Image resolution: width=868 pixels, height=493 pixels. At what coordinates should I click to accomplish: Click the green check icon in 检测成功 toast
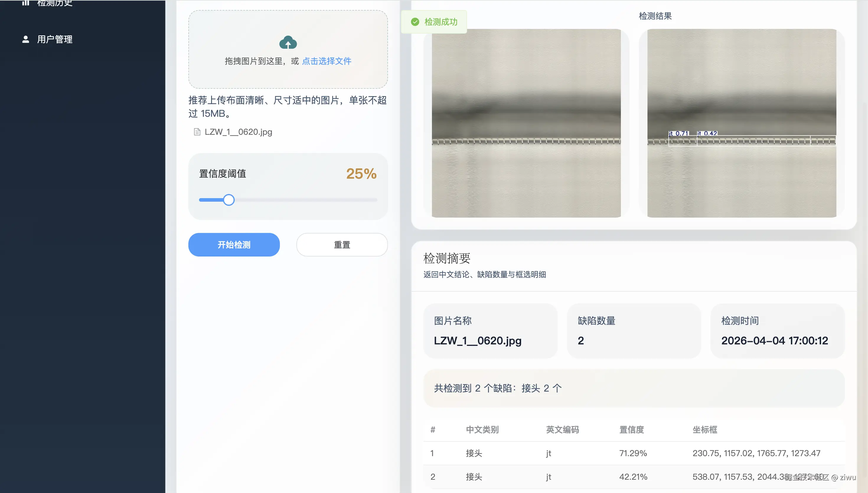click(415, 22)
